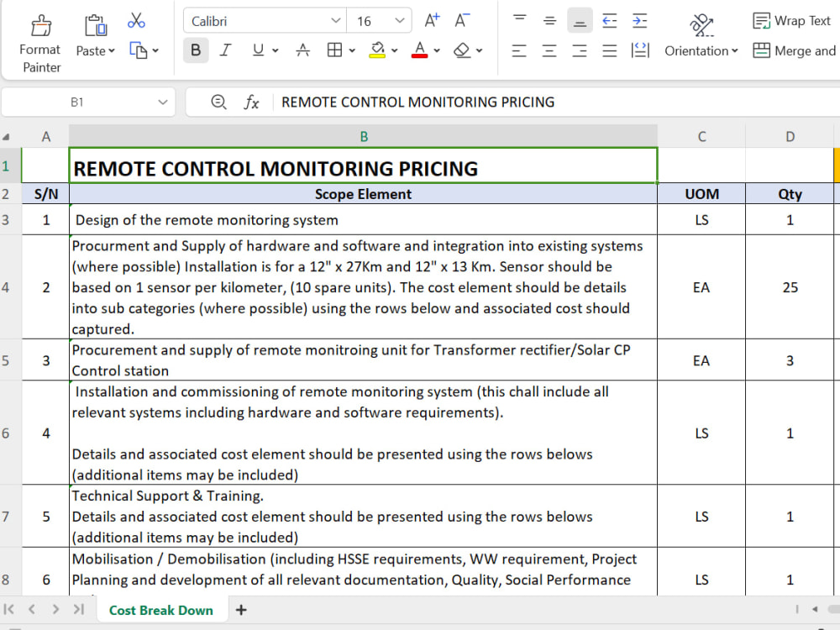Click Merge and Center button
The image size is (840, 630).
(795, 50)
